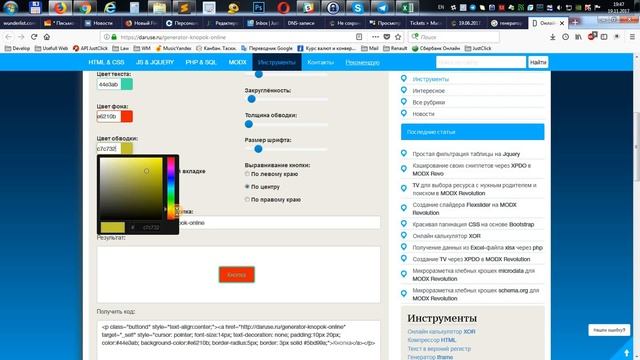Click the 'Толщина обводки' slider handle
The width and height of the screenshot is (640, 360).
tap(249, 124)
